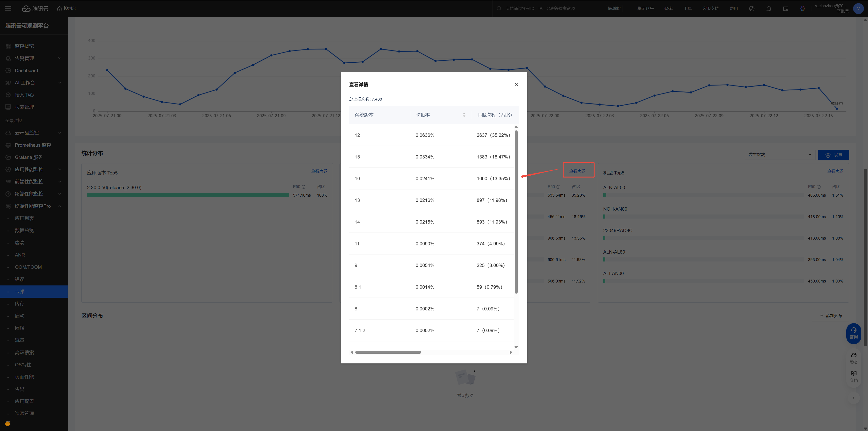Select 崩溃 in the sidebar
Image resolution: width=868 pixels, height=431 pixels.
point(19,243)
